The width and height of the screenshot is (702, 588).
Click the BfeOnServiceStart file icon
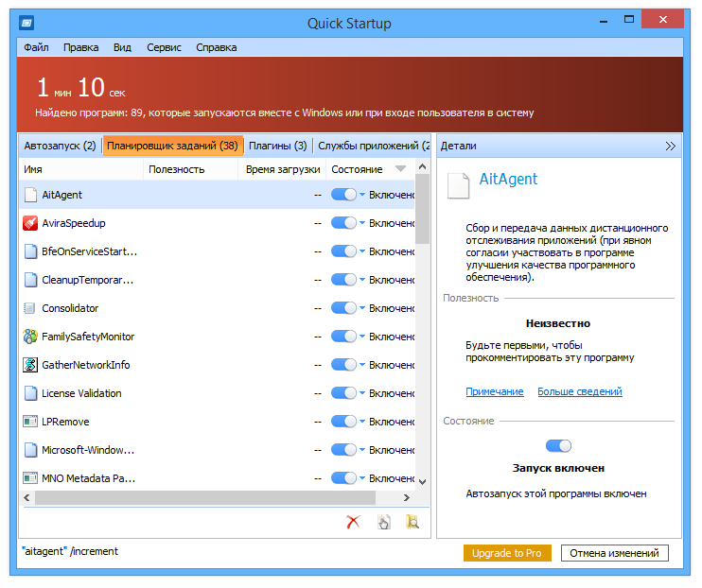tap(30, 251)
